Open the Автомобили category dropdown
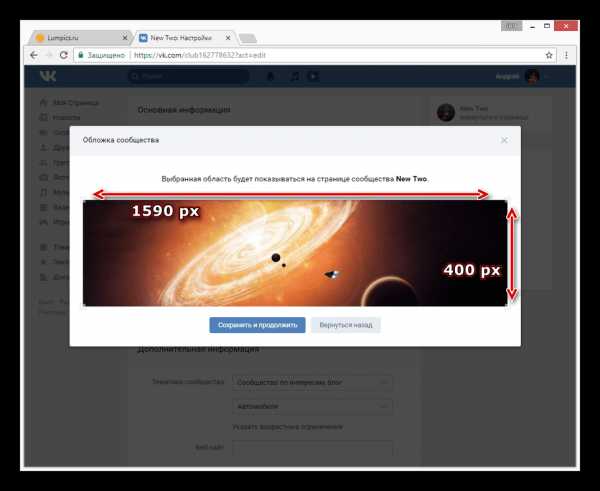600x491 pixels. (x=313, y=406)
